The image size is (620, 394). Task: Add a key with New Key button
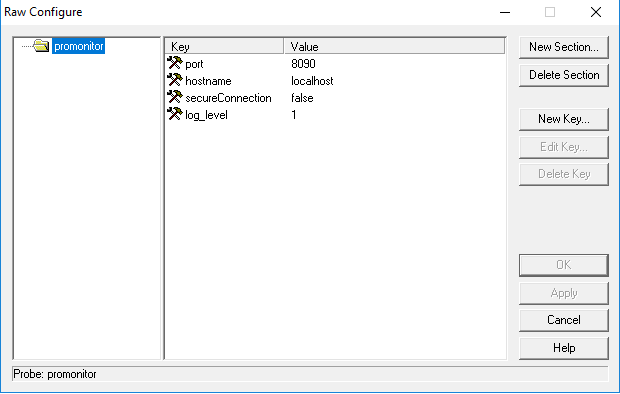564,119
